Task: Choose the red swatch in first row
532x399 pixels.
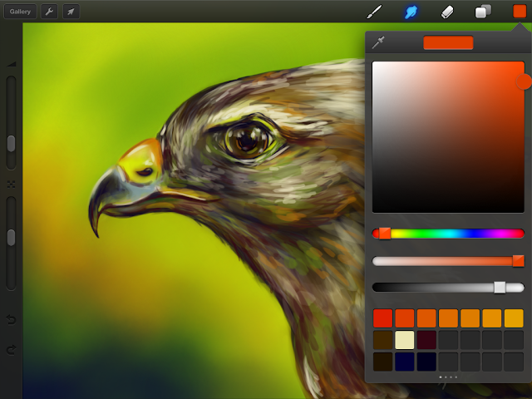Action: (382, 318)
